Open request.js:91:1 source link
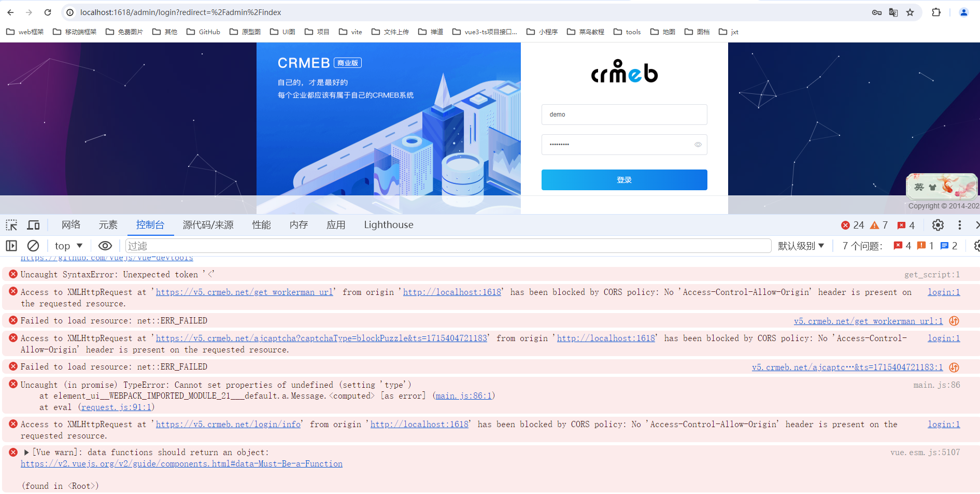The width and height of the screenshot is (980, 494). [117, 407]
